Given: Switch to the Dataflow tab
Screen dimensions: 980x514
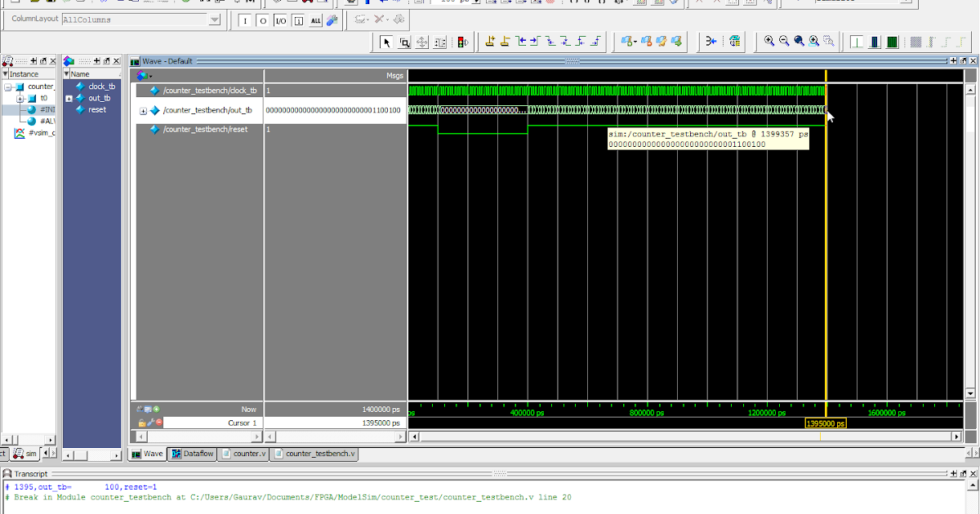Looking at the screenshot, I should 193,454.
